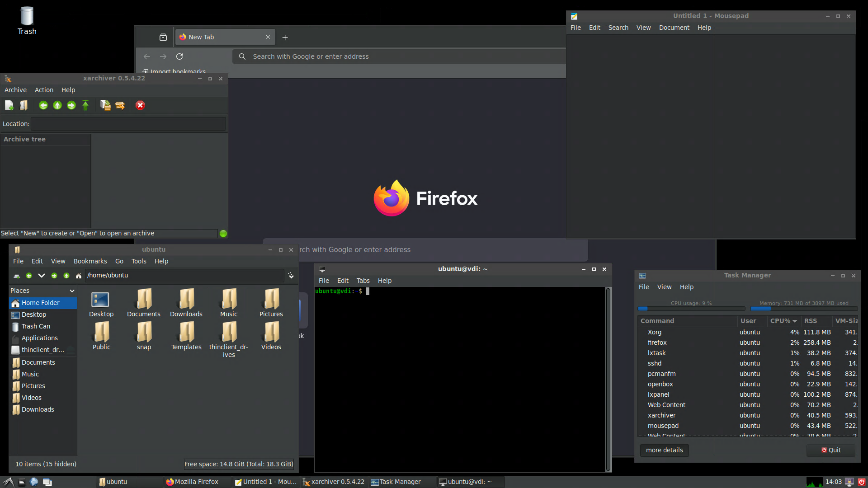This screenshot has width=868, height=488.
Task: Click Firefox's list-all-tabs icon left of New Tab
Action: [163, 37]
